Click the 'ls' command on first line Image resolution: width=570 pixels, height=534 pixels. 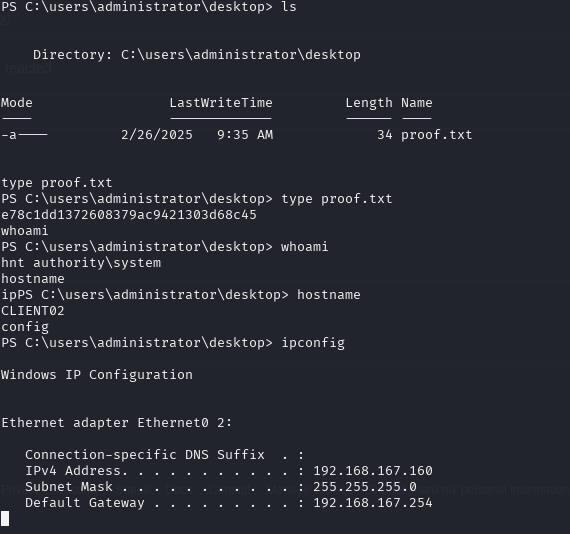click(x=289, y=7)
